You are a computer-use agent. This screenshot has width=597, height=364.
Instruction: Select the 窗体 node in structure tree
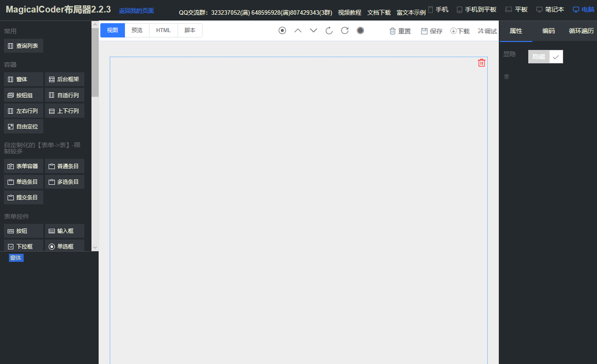tap(16, 257)
